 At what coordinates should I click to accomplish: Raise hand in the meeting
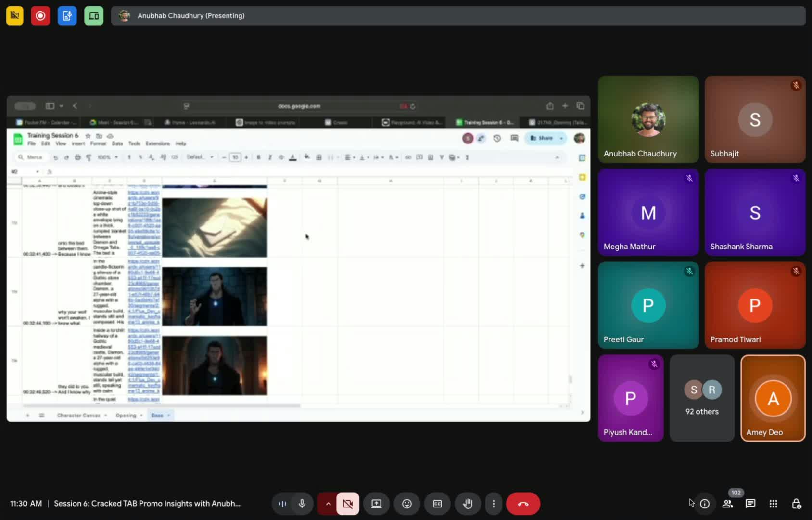(468, 504)
